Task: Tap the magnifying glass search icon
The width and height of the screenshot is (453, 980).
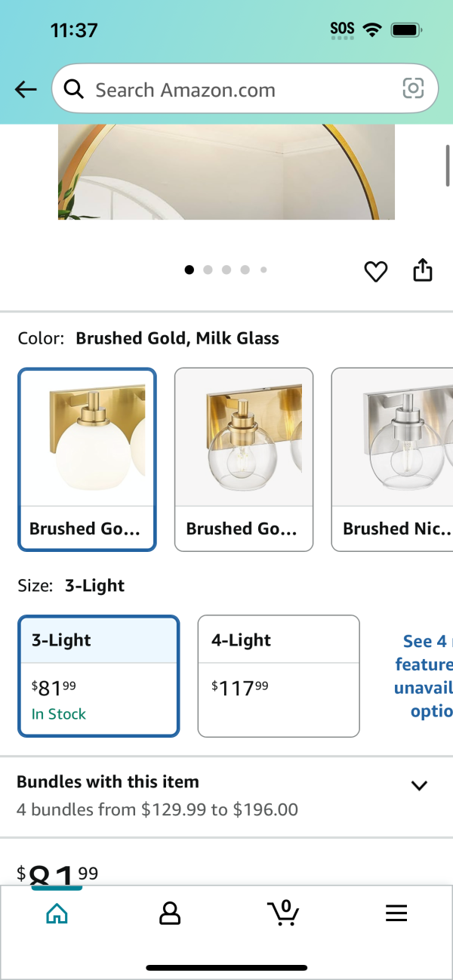Action: point(73,90)
